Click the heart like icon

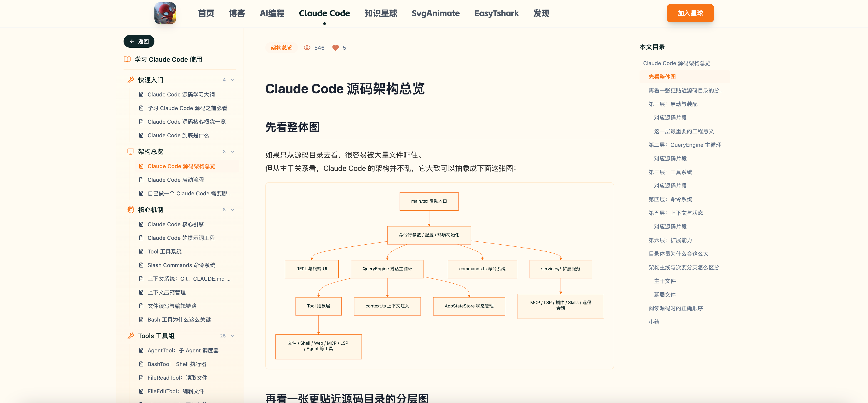(335, 48)
